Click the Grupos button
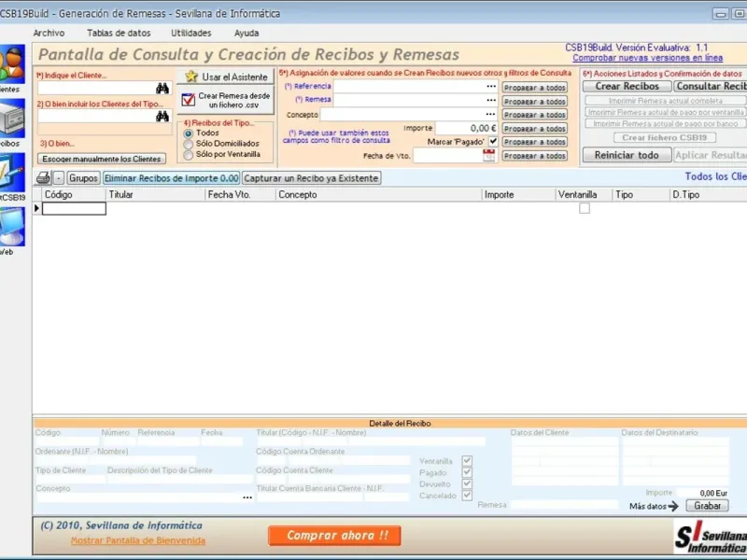Image resolution: width=747 pixels, height=560 pixels. (x=83, y=178)
